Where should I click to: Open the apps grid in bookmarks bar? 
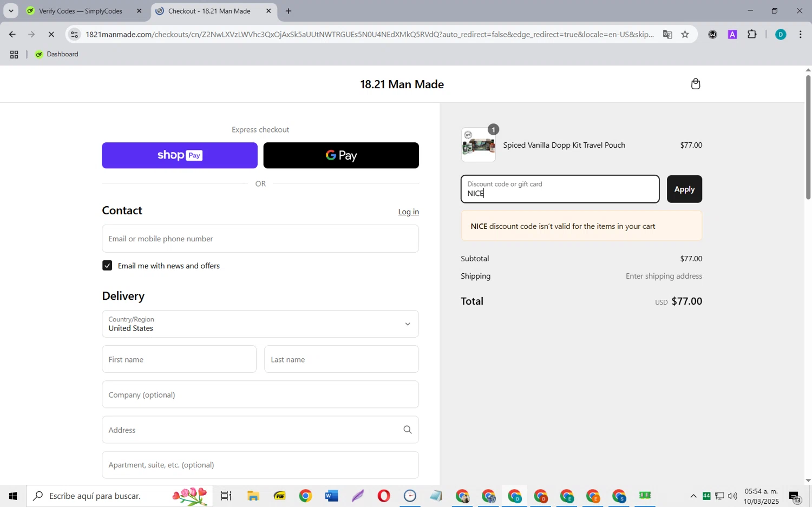14,55
